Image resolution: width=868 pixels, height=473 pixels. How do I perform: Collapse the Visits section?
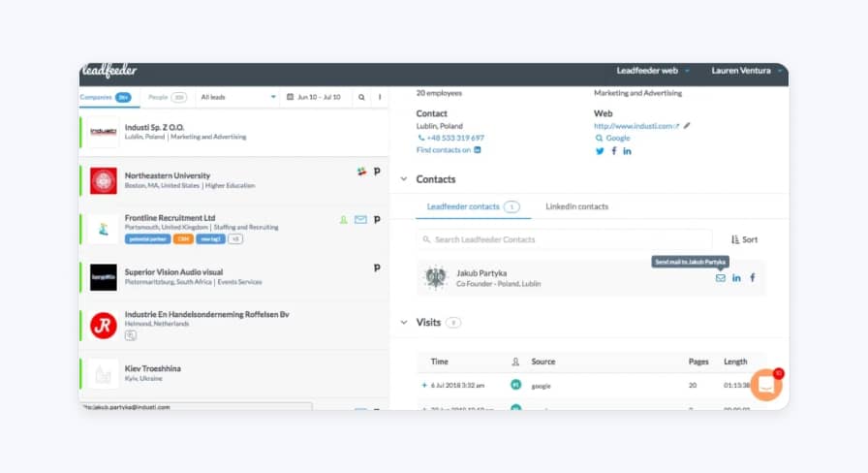tap(404, 323)
